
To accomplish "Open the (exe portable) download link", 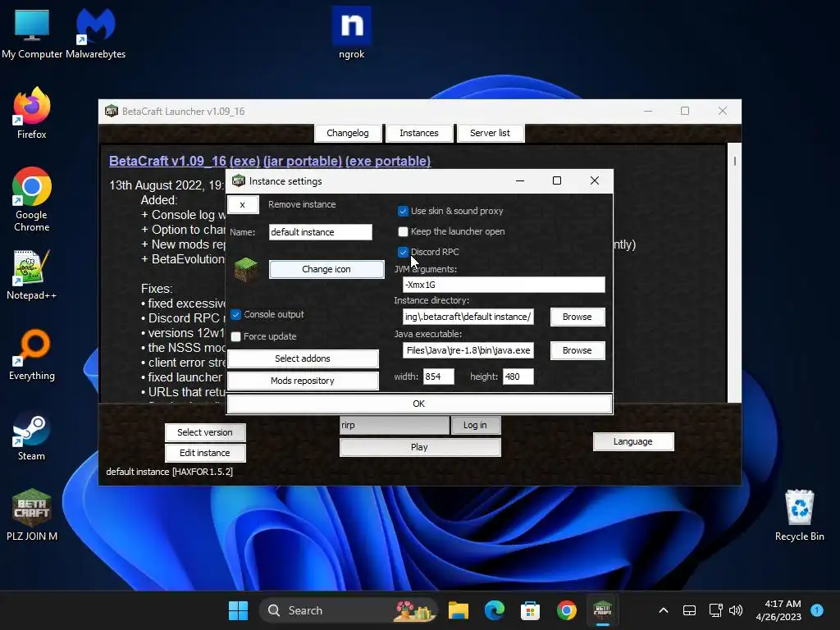I will point(388,162).
